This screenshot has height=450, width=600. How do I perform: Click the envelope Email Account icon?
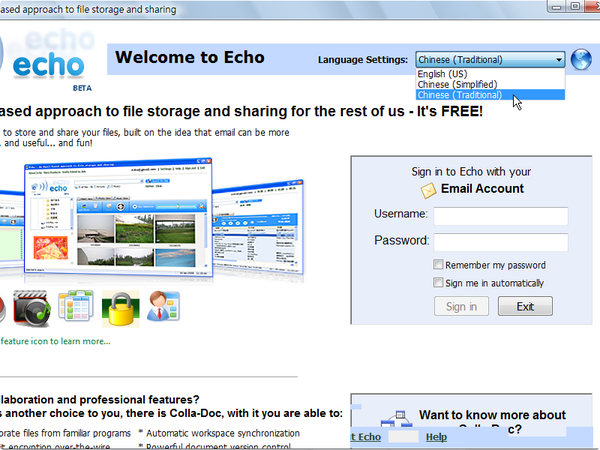click(428, 190)
